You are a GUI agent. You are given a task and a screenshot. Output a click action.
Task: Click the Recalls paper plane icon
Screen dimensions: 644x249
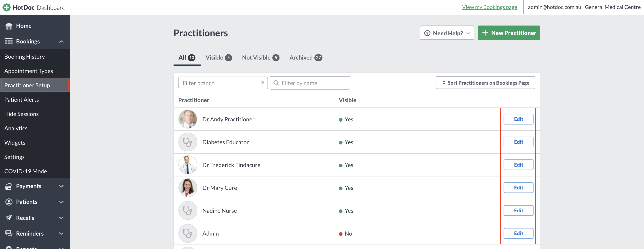click(x=9, y=217)
